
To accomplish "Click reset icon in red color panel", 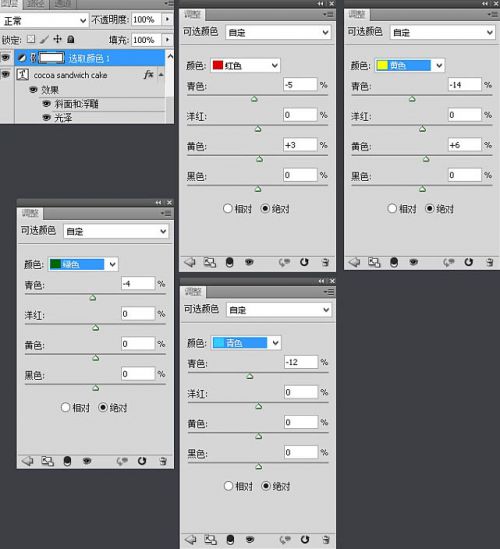I will 304,262.
